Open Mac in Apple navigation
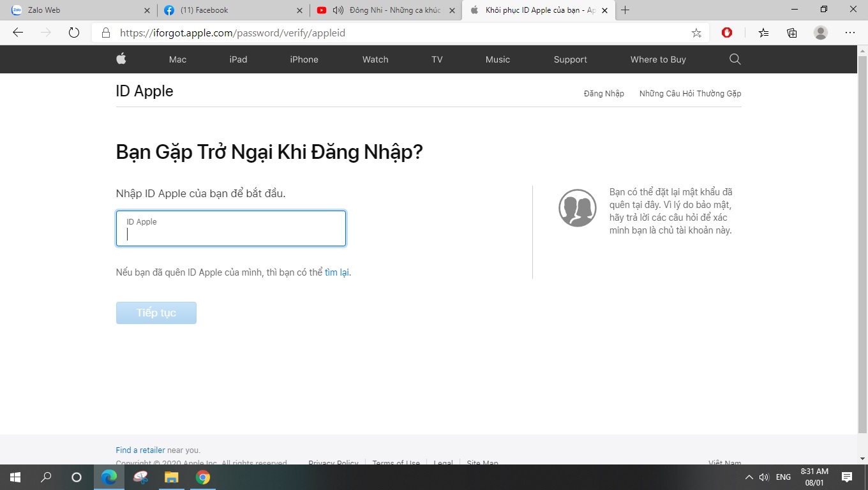 tap(177, 59)
